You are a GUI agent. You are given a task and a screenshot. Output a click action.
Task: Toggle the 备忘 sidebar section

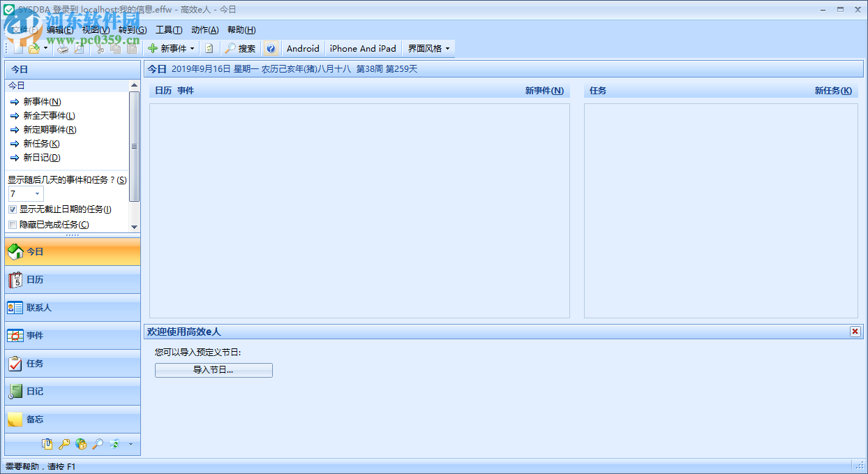pos(72,419)
